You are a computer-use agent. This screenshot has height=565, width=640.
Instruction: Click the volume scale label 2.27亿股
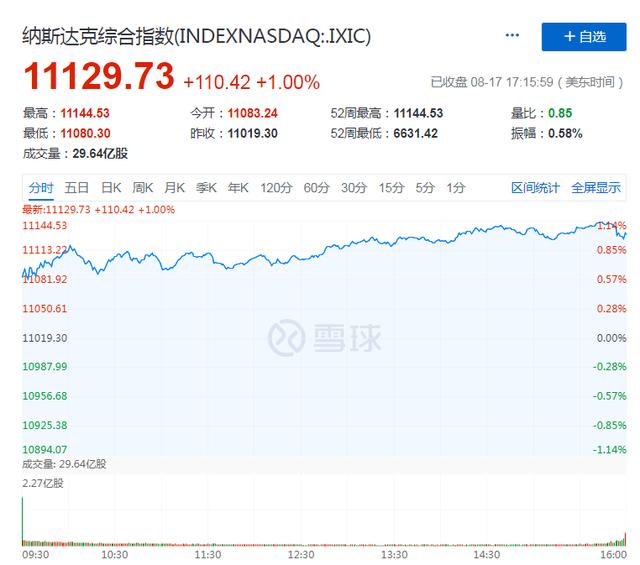pyautogui.click(x=43, y=483)
